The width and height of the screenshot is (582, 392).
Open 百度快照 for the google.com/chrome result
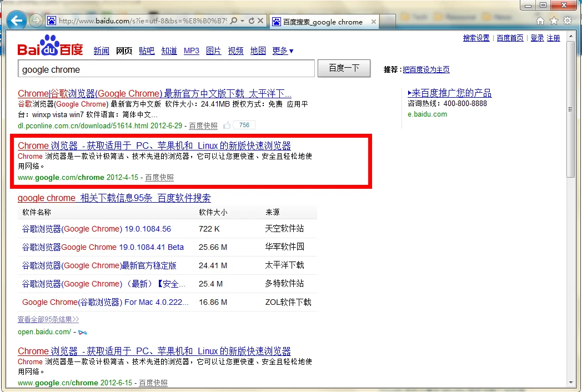[x=159, y=178]
